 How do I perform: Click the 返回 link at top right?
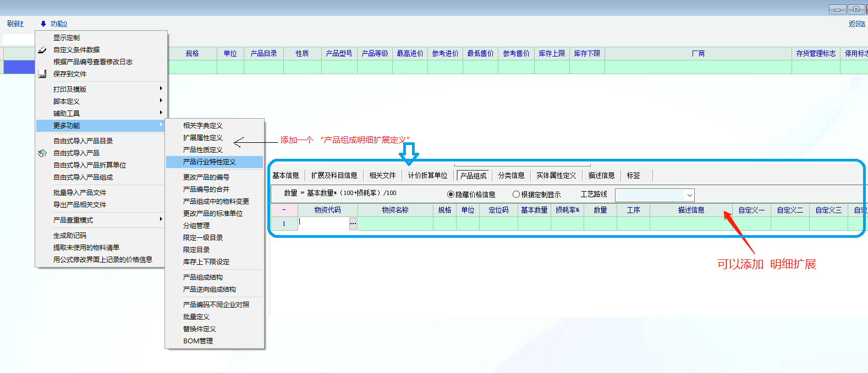[x=856, y=24]
